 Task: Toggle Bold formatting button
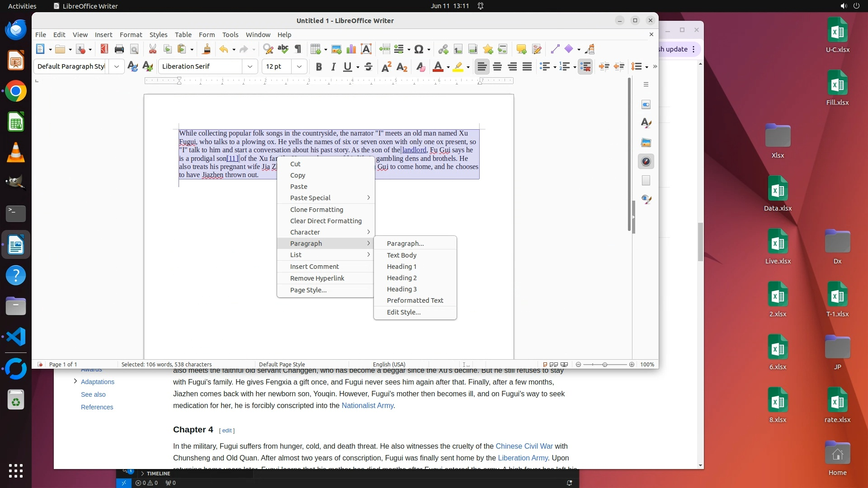[319, 67]
